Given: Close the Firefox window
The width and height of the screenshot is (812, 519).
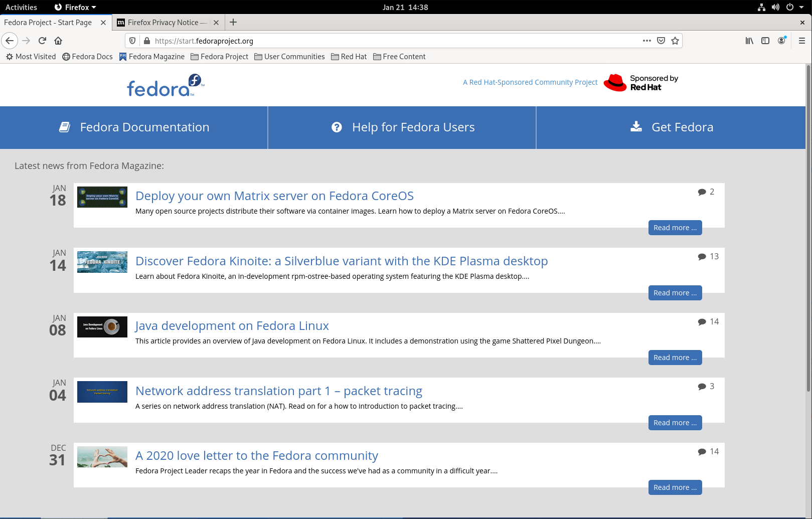Looking at the screenshot, I should pyautogui.click(x=802, y=23).
